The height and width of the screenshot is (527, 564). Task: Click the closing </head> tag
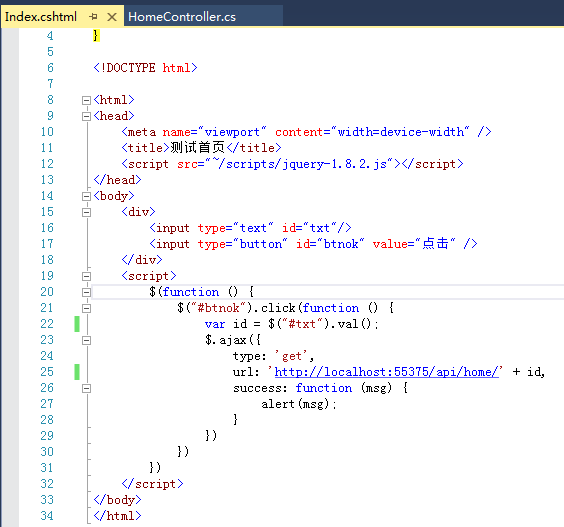coord(117,180)
